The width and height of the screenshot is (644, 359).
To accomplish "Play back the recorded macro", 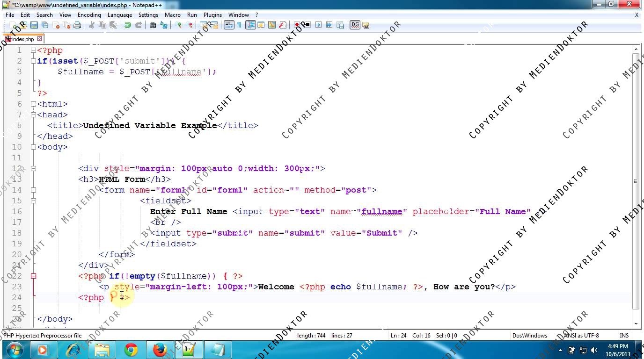I will coord(318,25).
